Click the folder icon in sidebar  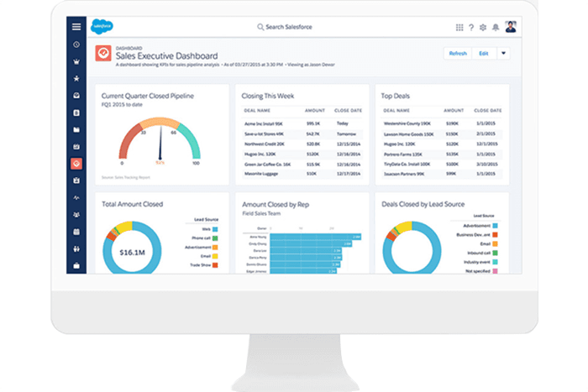coord(76,129)
